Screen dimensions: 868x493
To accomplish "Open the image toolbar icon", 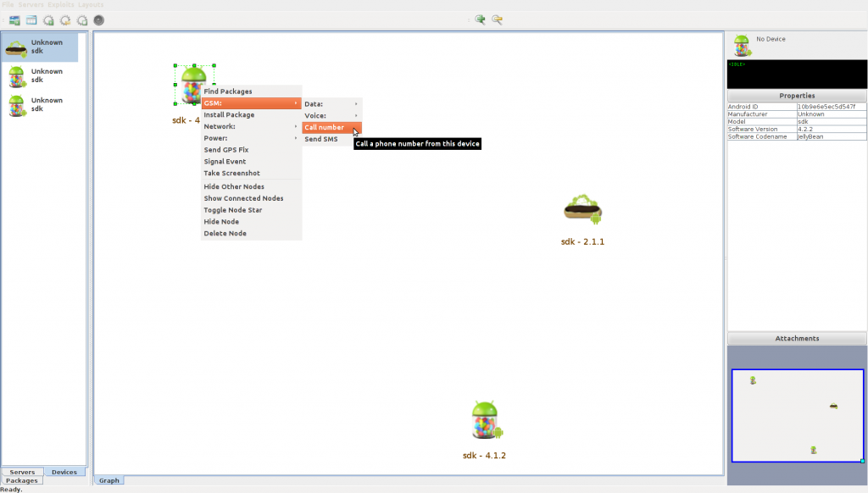I will (14, 19).
